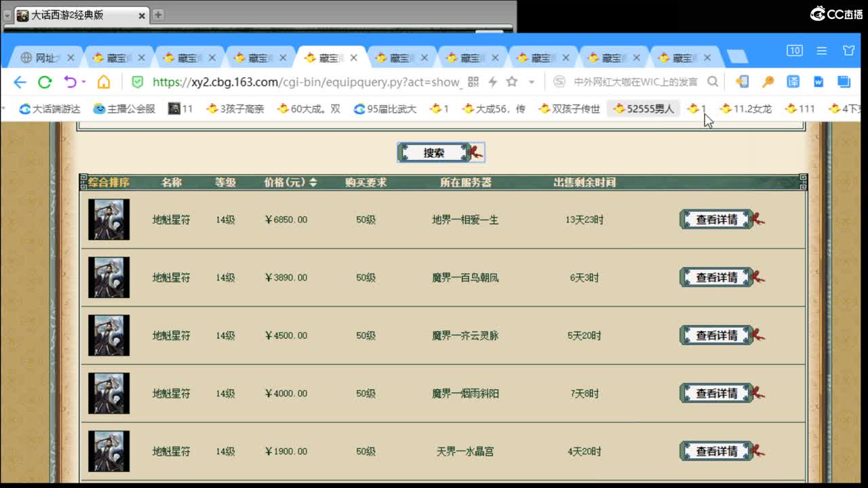Viewport: 868px width, 488px height.
Task: Close the first 网址 tab
Action: point(71,58)
